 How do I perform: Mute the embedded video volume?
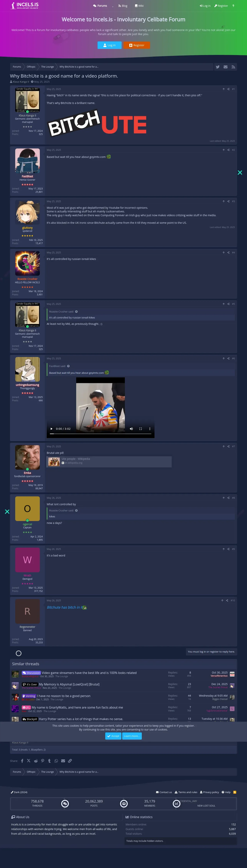point(131,429)
